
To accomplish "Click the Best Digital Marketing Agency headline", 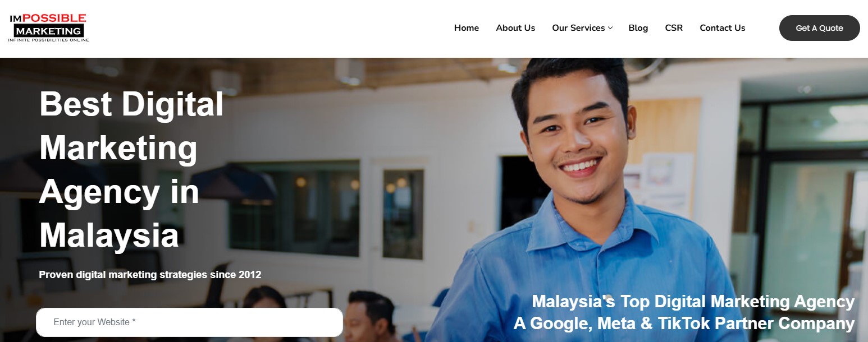I will [131, 169].
